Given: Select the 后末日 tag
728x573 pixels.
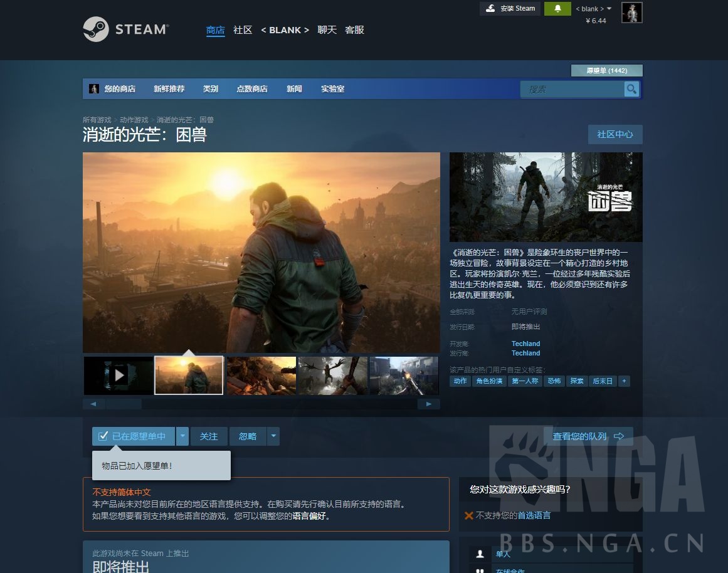Looking at the screenshot, I should 602,381.
